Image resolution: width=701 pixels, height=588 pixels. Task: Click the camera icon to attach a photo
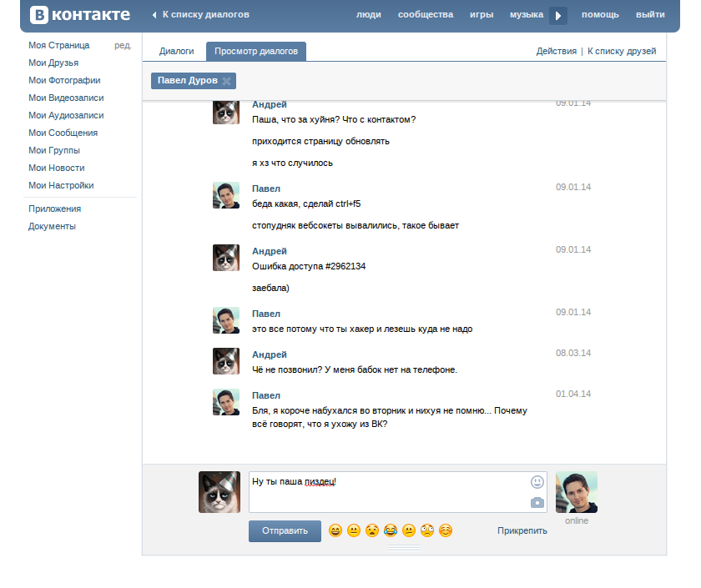point(537,503)
